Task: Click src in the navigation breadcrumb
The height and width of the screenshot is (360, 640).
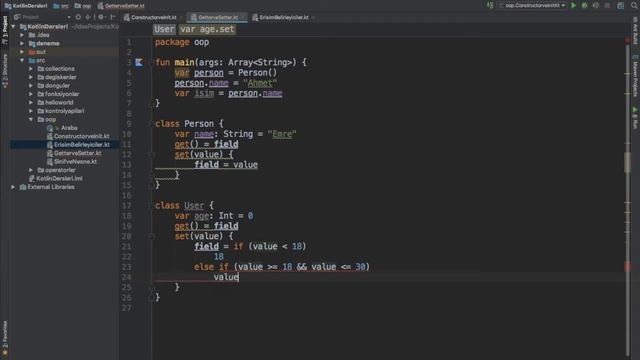Action: click(x=61, y=6)
